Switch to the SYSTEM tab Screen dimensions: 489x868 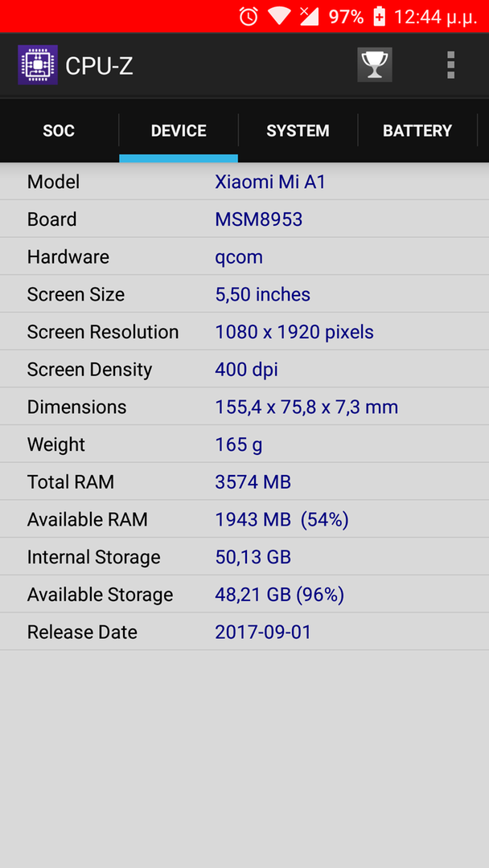298,131
